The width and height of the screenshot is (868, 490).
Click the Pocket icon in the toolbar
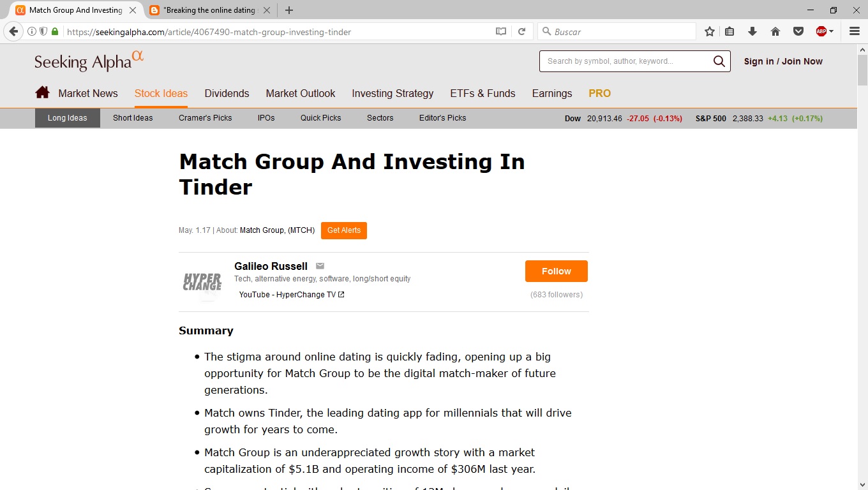[798, 31]
